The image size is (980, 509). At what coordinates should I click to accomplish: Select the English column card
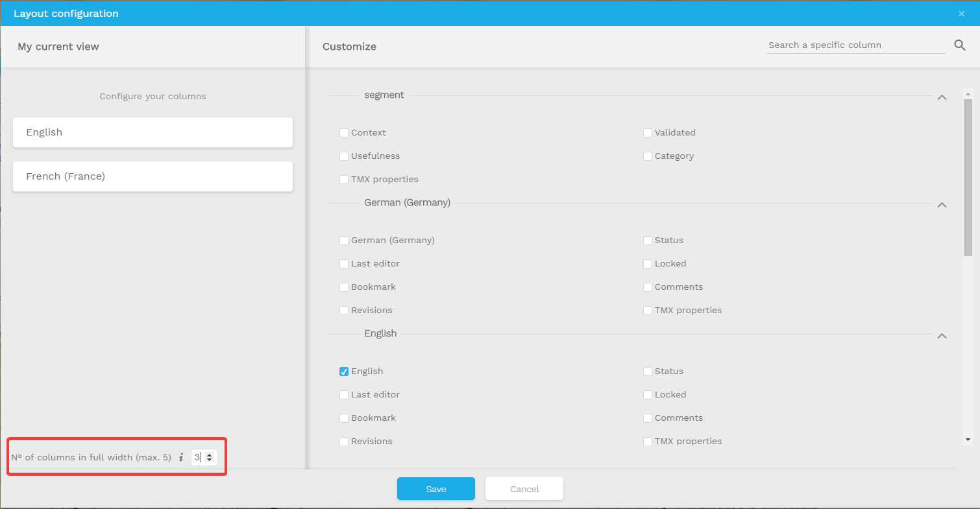pos(153,132)
